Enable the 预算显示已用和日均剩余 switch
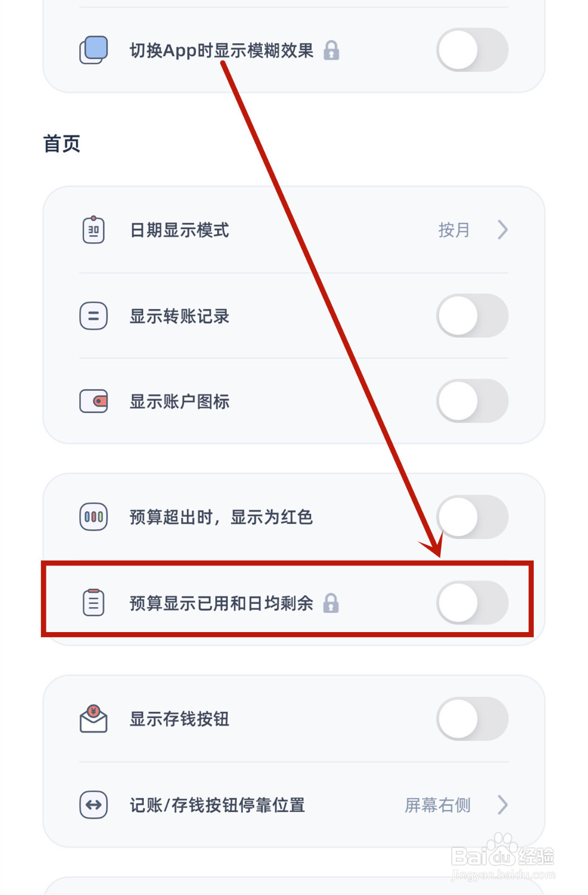This screenshot has width=588, height=895. [472, 602]
